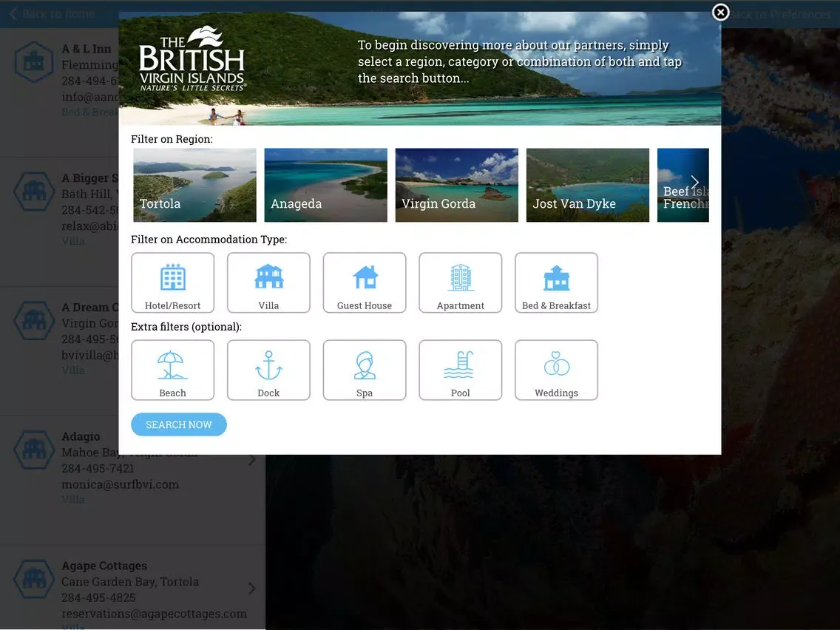Click the A Bigger S listing villa icon
Image resolution: width=840 pixels, height=630 pixels.
(34, 192)
